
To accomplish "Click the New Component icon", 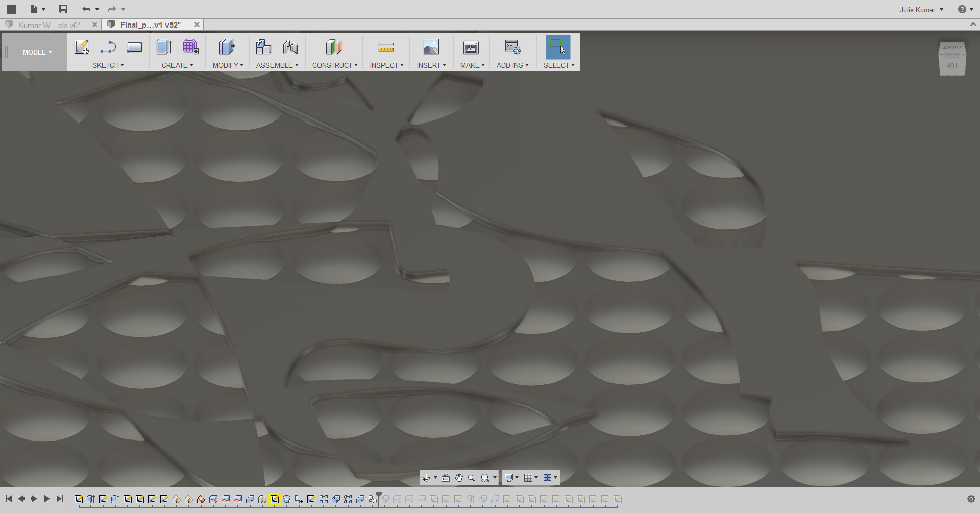I will click(x=263, y=47).
